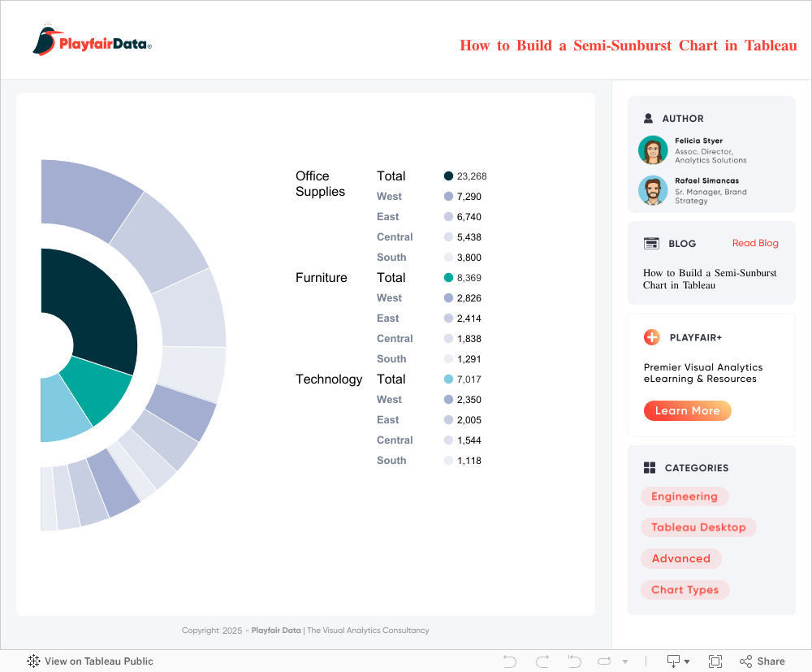Image resolution: width=812 pixels, height=672 pixels.
Task: Click the Revert icon in the toolbar
Action: (x=574, y=661)
